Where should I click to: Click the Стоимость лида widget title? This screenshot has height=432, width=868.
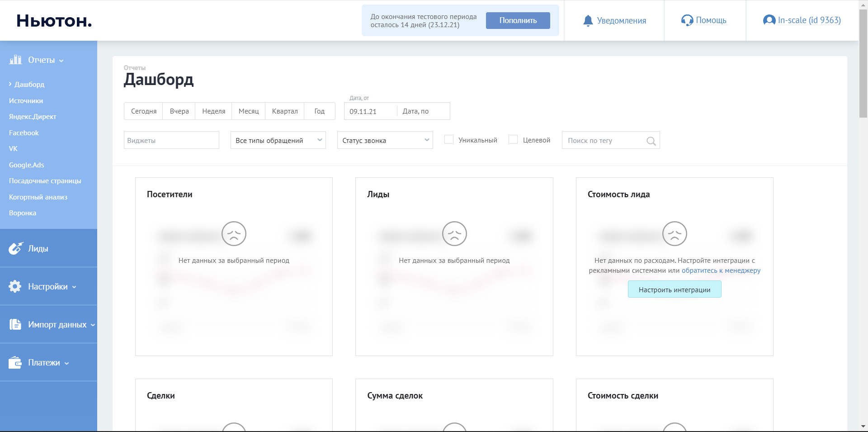(x=618, y=195)
